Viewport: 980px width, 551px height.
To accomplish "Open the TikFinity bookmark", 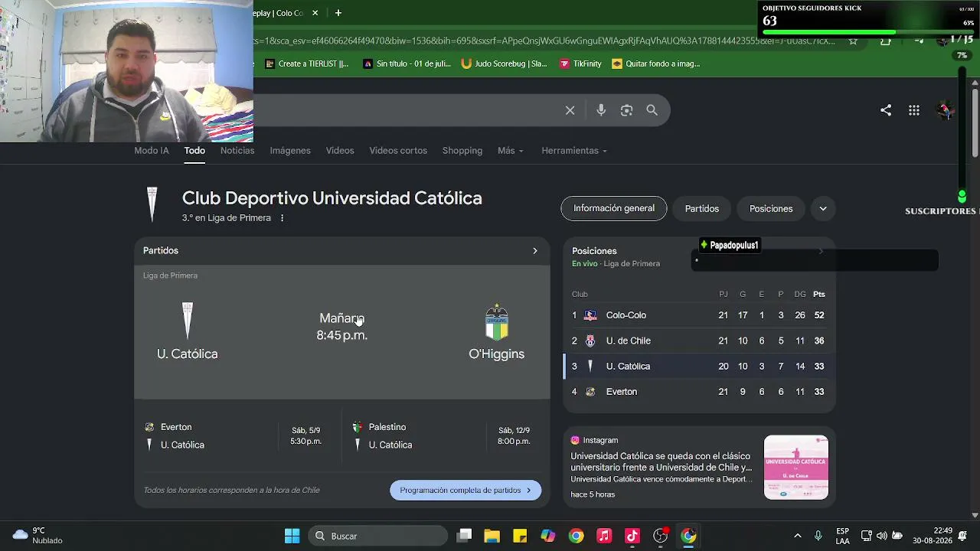I will pyautogui.click(x=581, y=64).
